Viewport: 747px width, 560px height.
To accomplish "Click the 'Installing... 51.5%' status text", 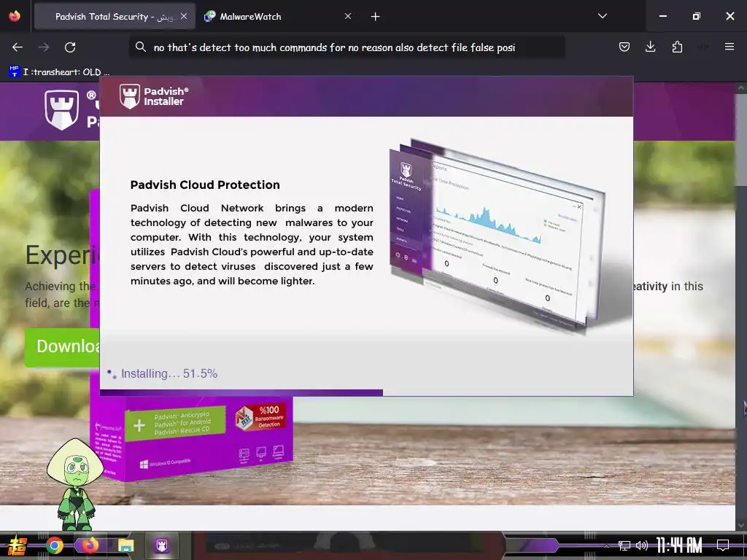I will click(169, 374).
